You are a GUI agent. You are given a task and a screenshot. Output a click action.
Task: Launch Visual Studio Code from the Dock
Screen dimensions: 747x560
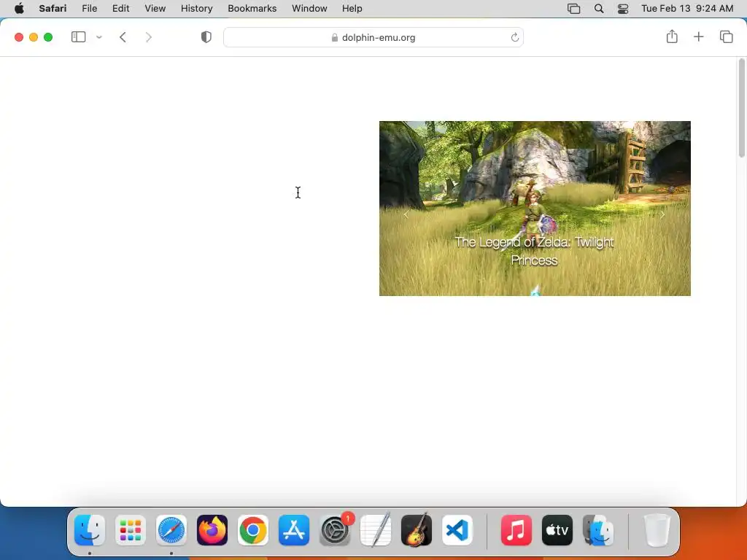pos(457,530)
